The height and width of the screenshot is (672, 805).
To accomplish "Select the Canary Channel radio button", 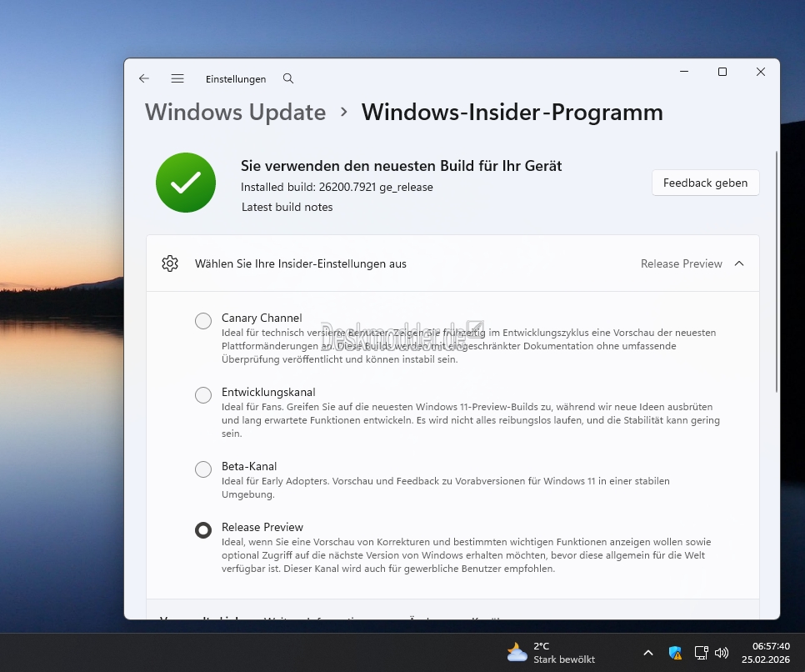I will tap(203, 321).
